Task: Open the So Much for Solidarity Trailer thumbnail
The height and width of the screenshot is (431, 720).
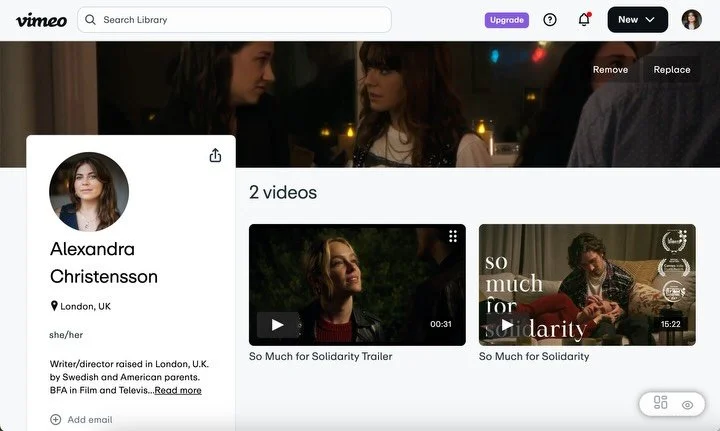Action: (x=357, y=285)
